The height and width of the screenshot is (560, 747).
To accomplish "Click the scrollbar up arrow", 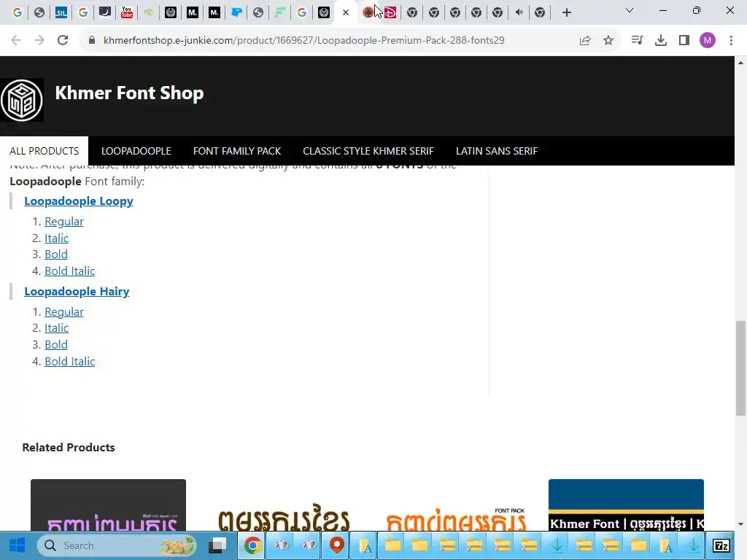I will 740,63.
